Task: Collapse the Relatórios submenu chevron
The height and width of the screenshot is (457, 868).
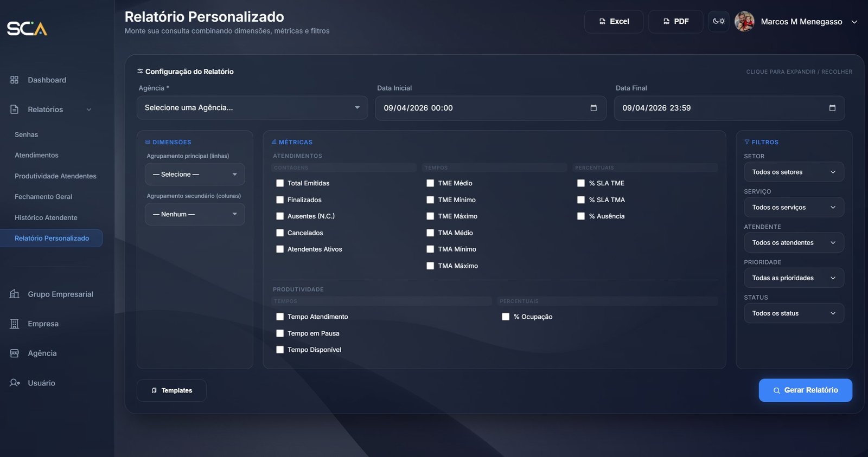Action: click(x=89, y=110)
